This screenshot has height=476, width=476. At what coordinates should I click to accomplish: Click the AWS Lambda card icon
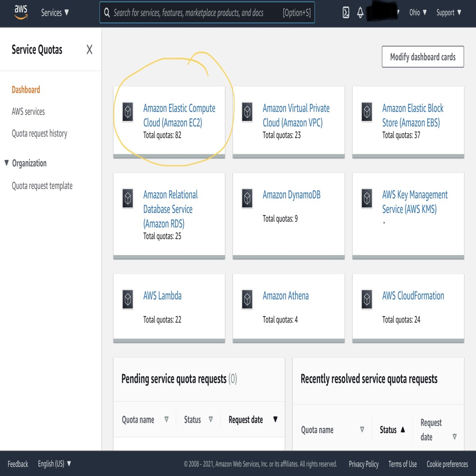(x=128, y=299)
